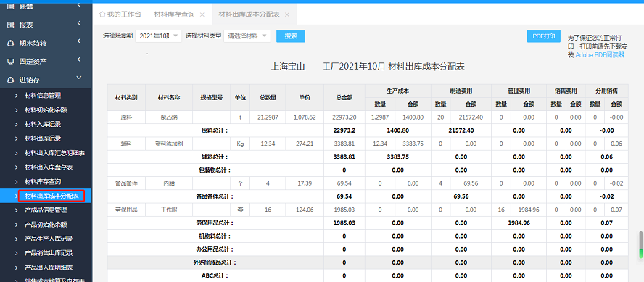This screenshot has height=282, width=644.
Task: Open 材料初始化余额 in sidebar
Action: point(46,110)
